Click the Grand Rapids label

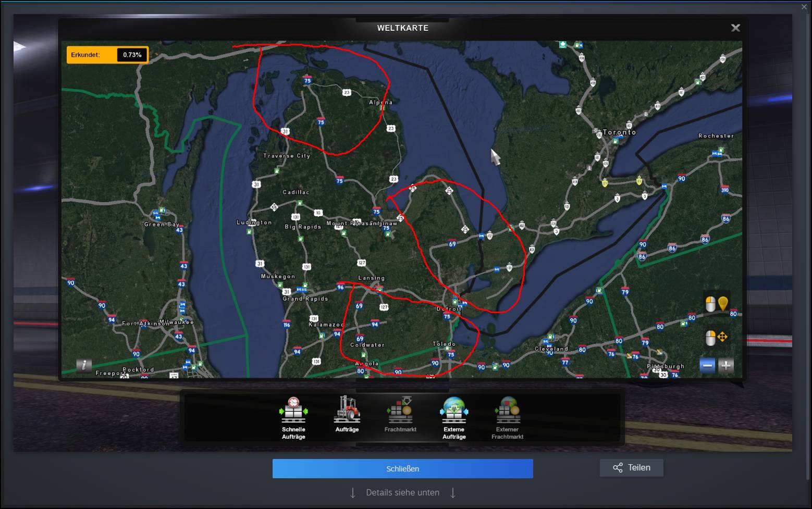(x=305, y=299)
